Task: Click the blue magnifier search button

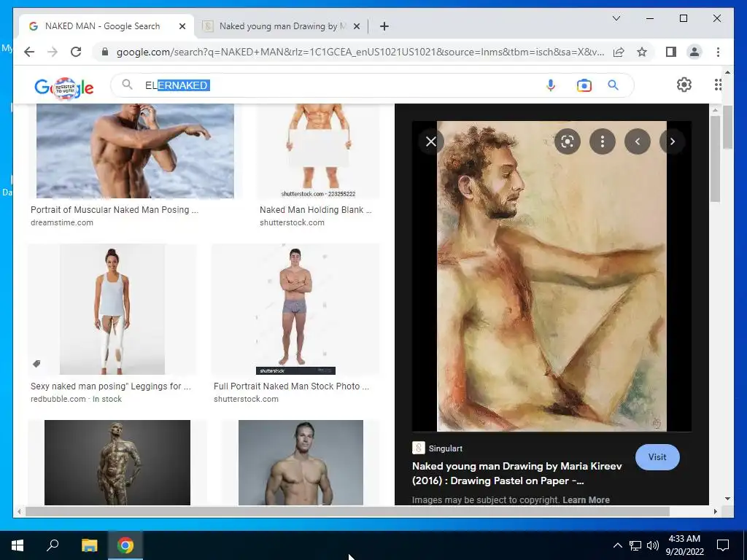Action: (x=613, y=85)
